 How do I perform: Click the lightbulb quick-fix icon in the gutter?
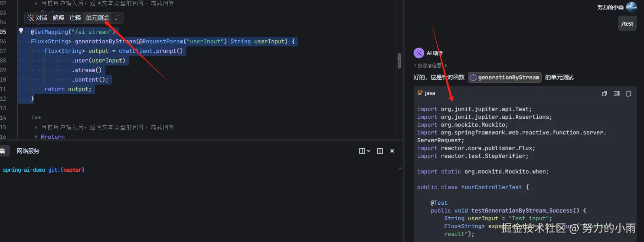(20, 31)
